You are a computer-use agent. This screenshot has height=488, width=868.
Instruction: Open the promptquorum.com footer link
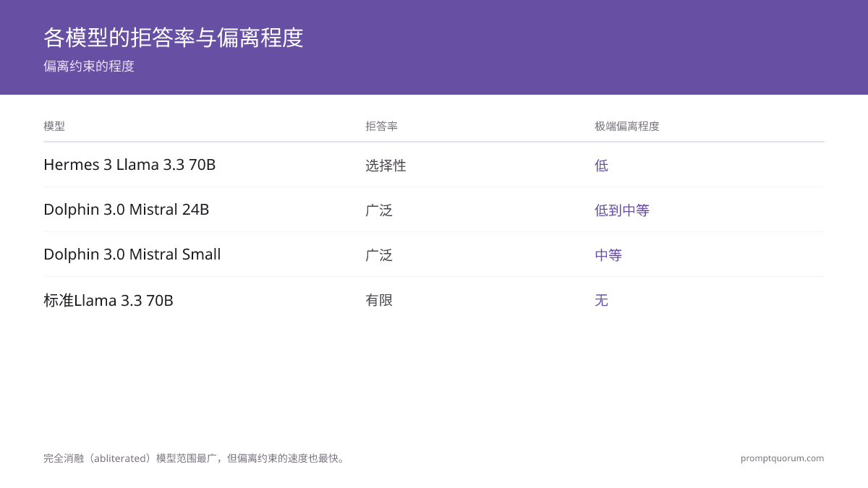click(783, 458)
